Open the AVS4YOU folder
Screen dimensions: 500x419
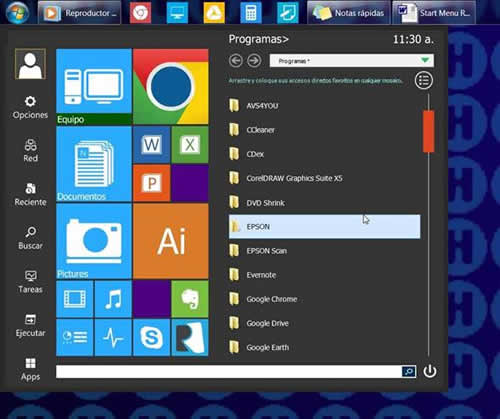click(x=324, y=106)
